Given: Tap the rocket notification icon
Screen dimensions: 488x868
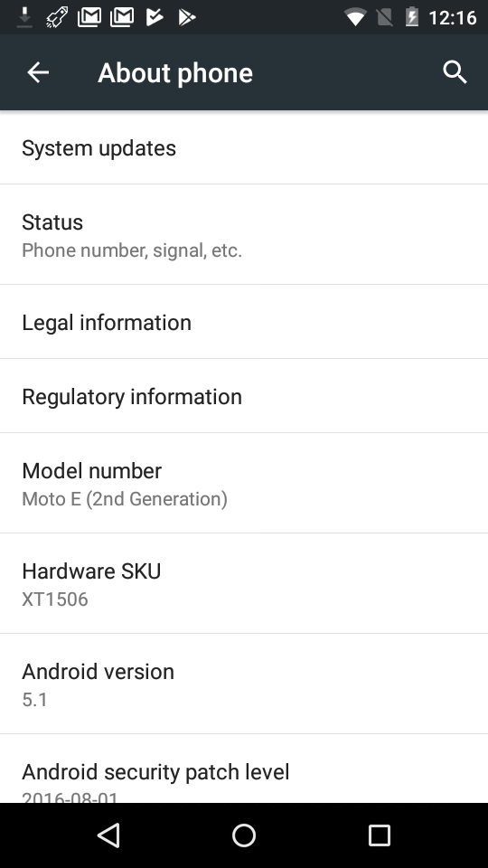Looking at the screenshot, I should tap(56, 17).
